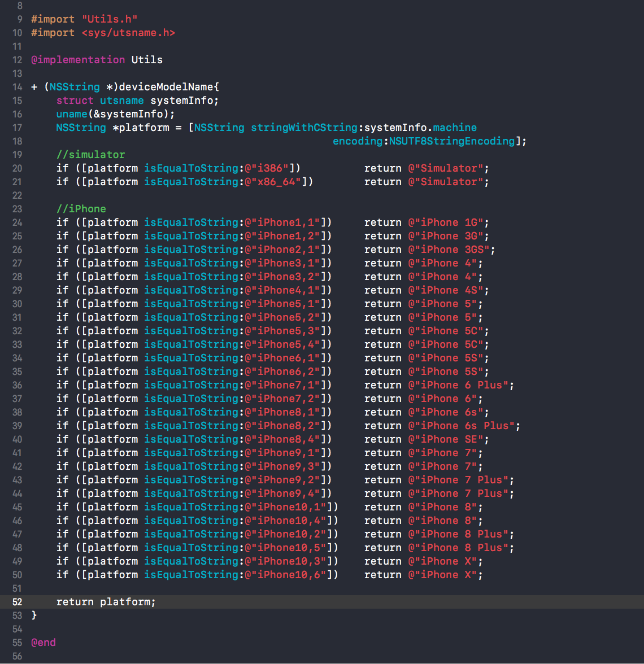Click the @"iPhone 3G" return value
Screen dimensions: 644x664
(x=446, y=236)
